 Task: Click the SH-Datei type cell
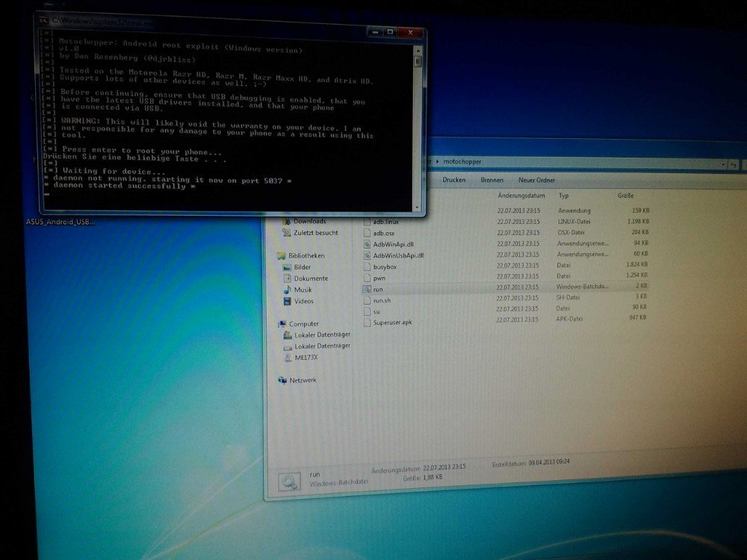pos(568,297)
